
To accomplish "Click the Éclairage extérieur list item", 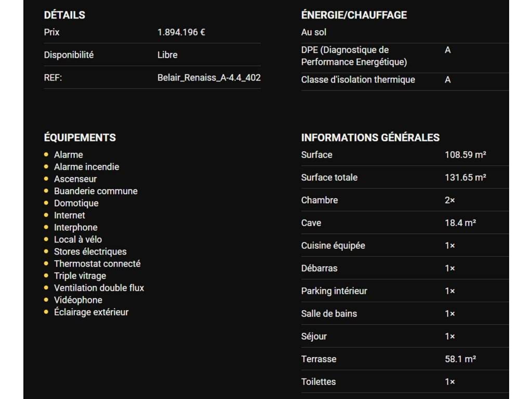I will coord(91,312).
